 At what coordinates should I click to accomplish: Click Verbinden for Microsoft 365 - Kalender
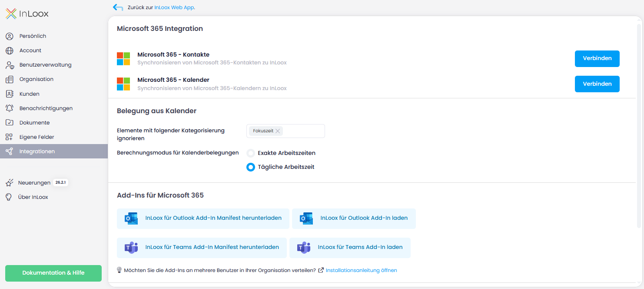pos(597,84)
